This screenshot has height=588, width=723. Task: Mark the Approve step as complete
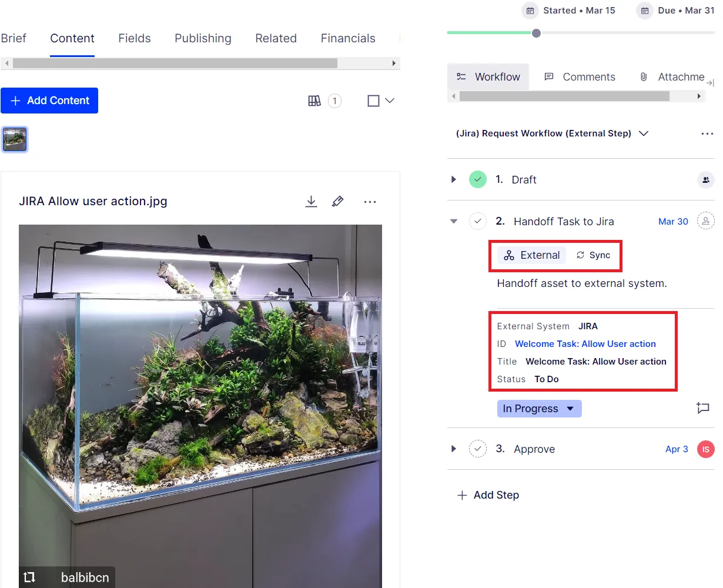coord(478,449)
